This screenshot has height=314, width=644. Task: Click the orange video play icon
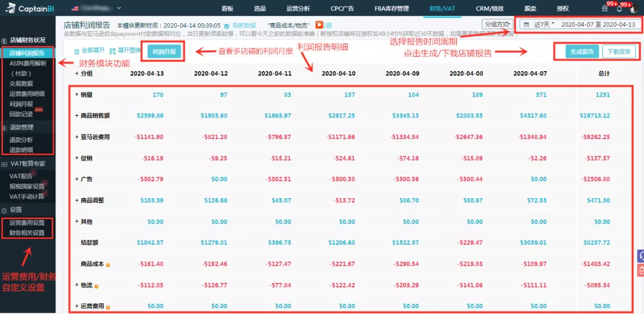click(x=318, y=25)
